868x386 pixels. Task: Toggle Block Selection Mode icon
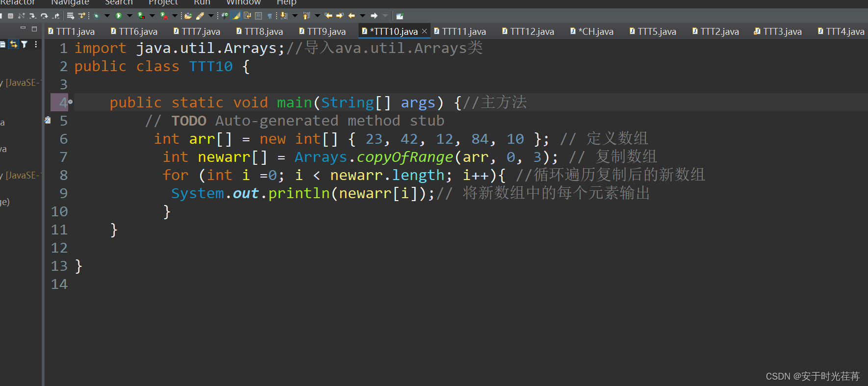click(258, 16)
